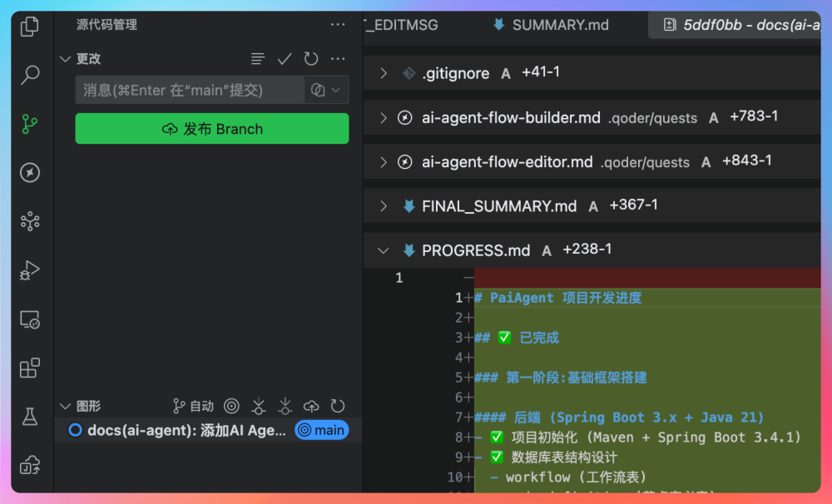Open the Explorer files view

point(30,27)
